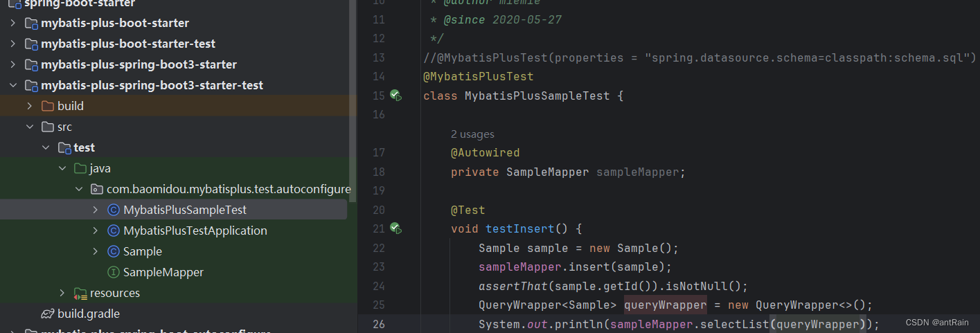Open MybatisPlusTestApplication in project tree

point(195,231)
